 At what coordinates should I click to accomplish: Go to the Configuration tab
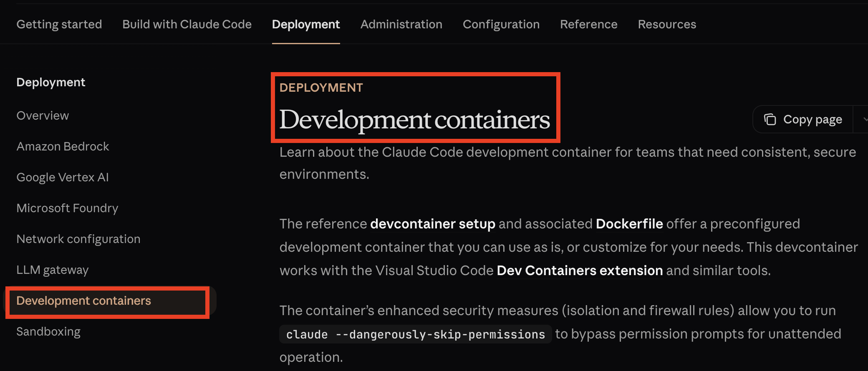pos(501,25)
